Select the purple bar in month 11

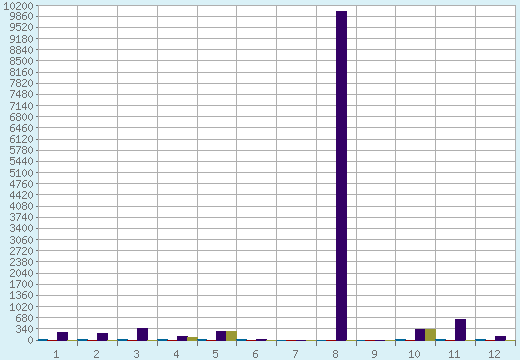click(x=460, y=330)
